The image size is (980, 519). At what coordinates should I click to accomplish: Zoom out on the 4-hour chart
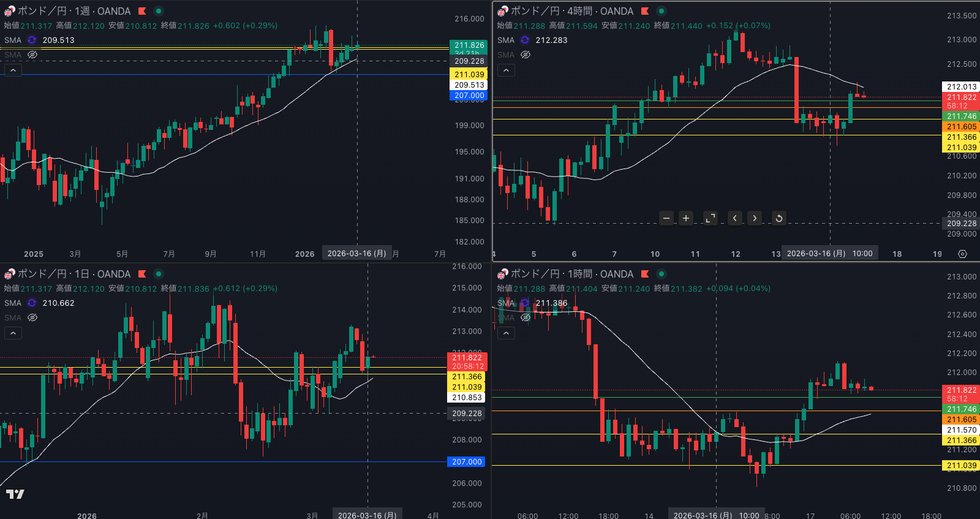tap(666, 218)
